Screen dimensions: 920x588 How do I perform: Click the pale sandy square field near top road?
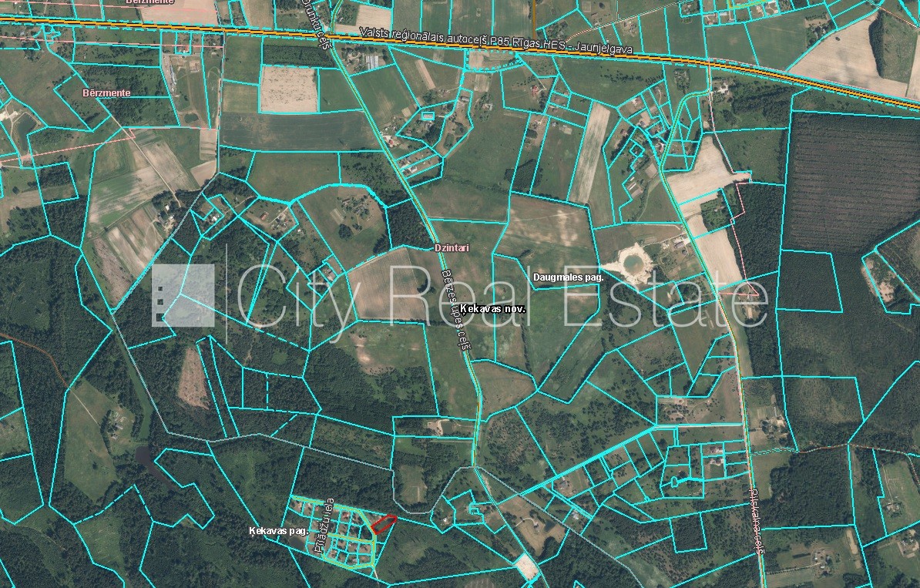[x=289, y=88]
